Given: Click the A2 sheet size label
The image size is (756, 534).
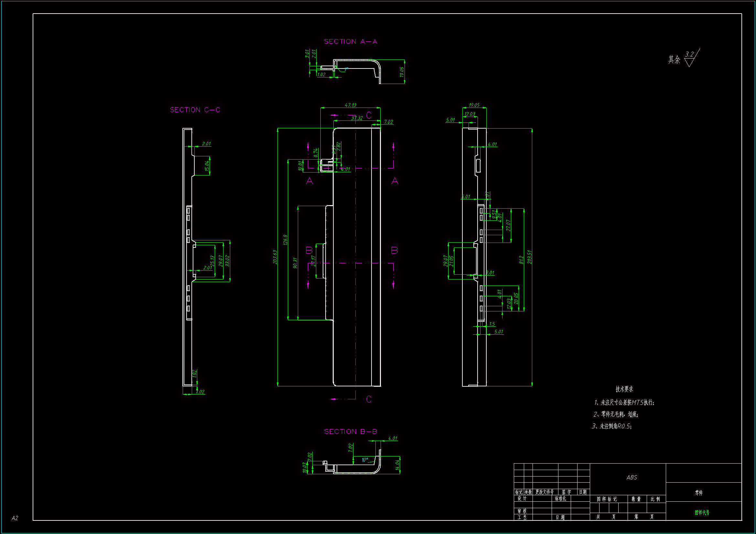Looking at the screenshot, I should (15, 518).
